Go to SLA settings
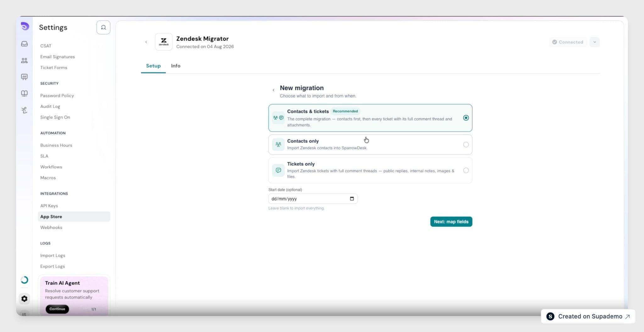This screenshot has height=332, width=644. [44, 156]
